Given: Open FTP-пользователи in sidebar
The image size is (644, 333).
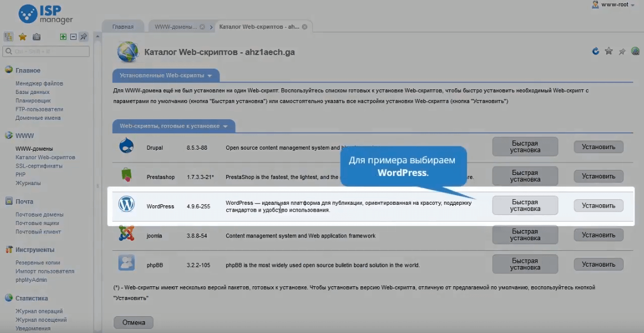Looking at the screenshot, I should point(39,109).
